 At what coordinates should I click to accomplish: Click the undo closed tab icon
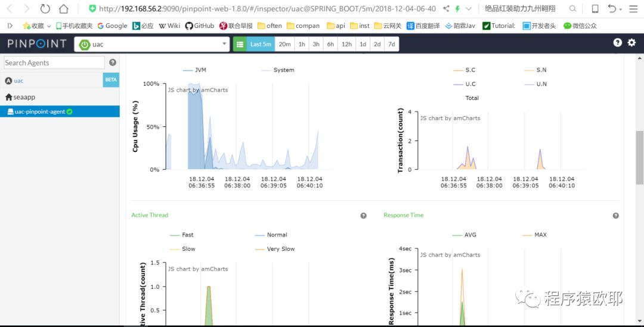tap(612, 8)
